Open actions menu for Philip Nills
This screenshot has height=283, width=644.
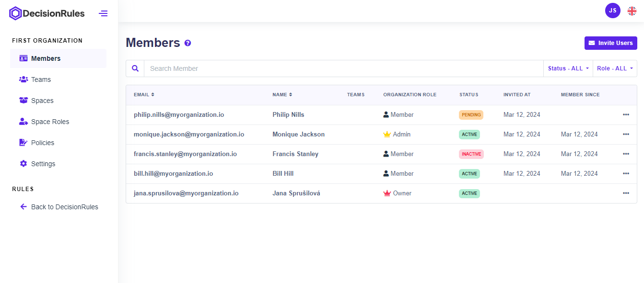pyautogui.click(x=626, y=114)
